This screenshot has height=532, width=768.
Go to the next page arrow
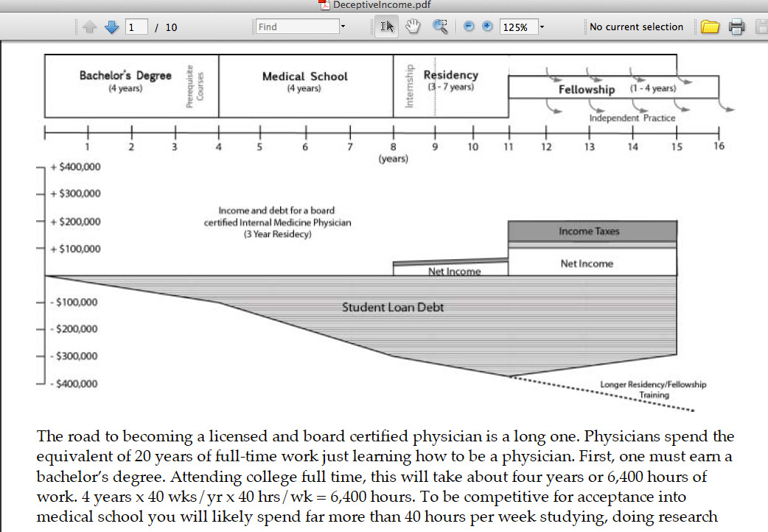[x=112, y=27]
